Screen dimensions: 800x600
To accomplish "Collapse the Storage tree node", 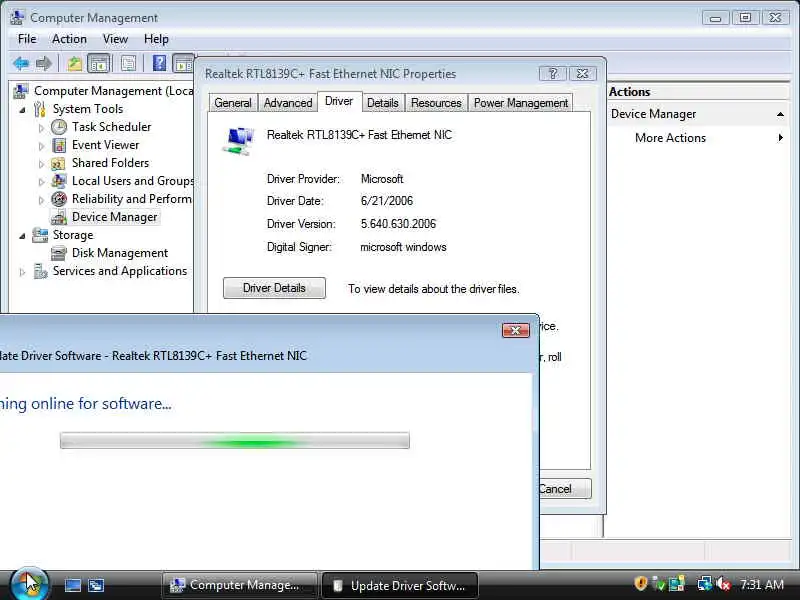I will (22, 236).
